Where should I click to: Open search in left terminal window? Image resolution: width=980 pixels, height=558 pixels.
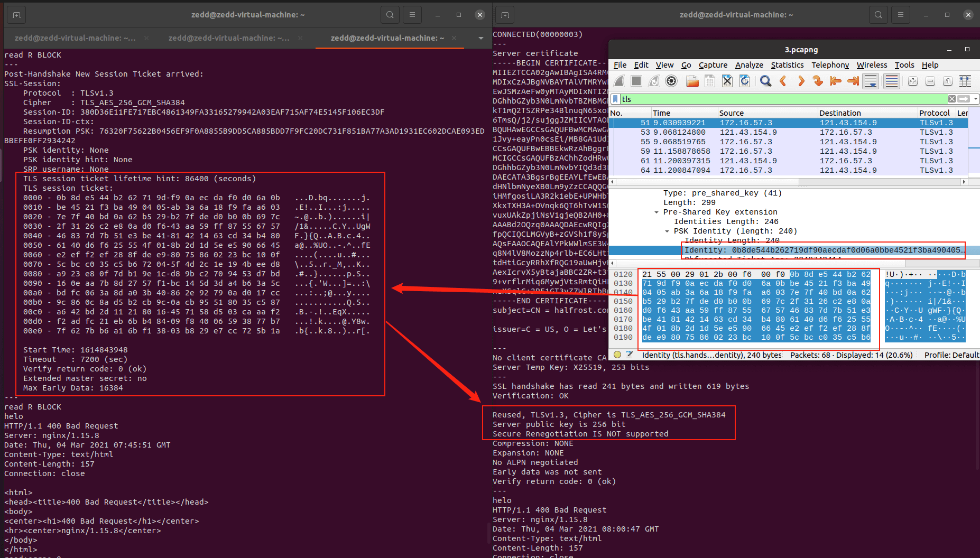390,15
